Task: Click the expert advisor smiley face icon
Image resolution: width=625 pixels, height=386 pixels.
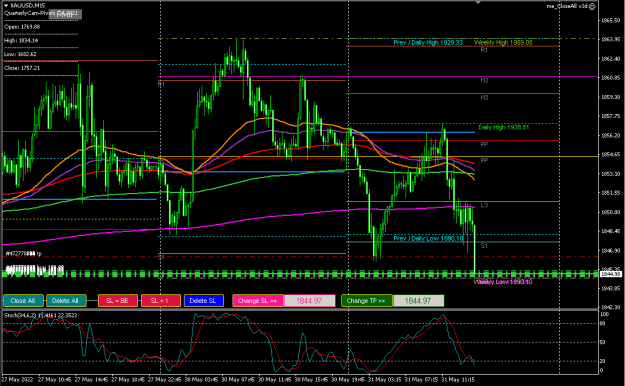Action: tap(592, 6)
